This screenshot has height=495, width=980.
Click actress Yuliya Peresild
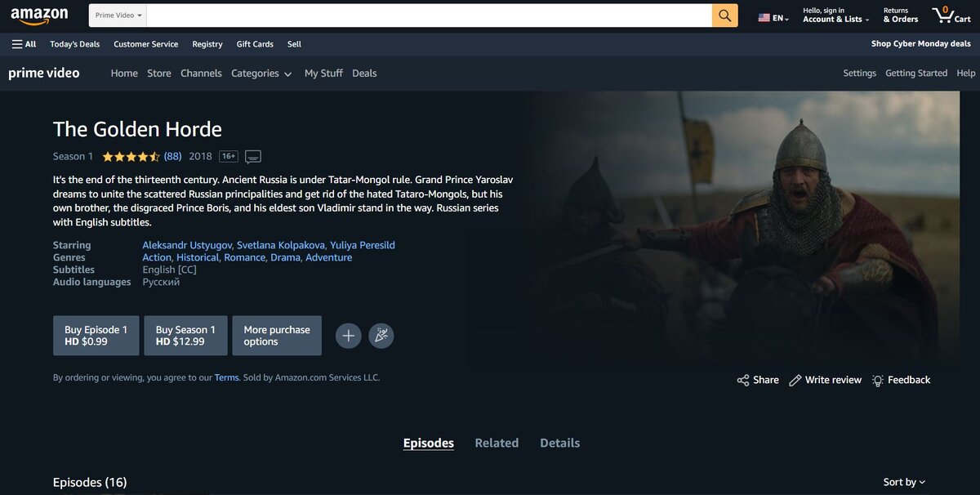pos(363,245)
